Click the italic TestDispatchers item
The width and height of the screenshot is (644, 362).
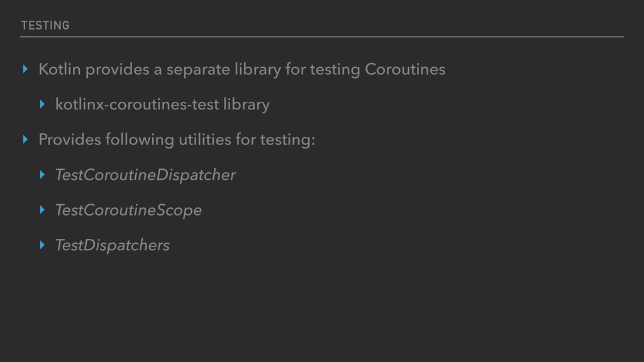tap(112, 245)
